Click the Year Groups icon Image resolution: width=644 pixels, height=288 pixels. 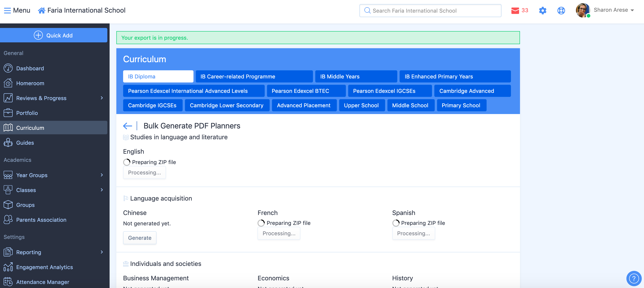pos(8,175)
